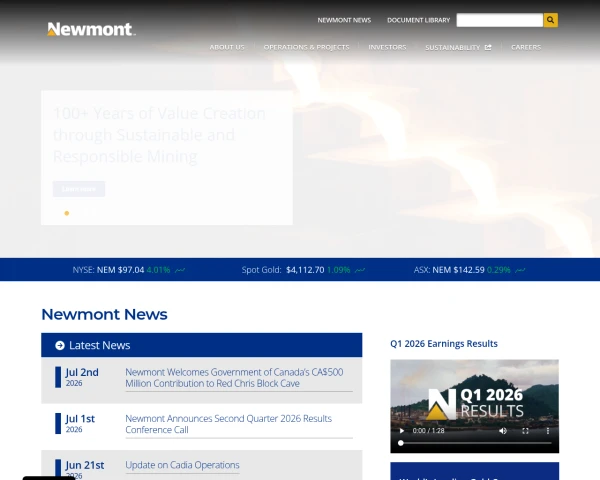The height and width of the screenshot is (480, 600).
Task: Click the search input field
Action: 499,20
